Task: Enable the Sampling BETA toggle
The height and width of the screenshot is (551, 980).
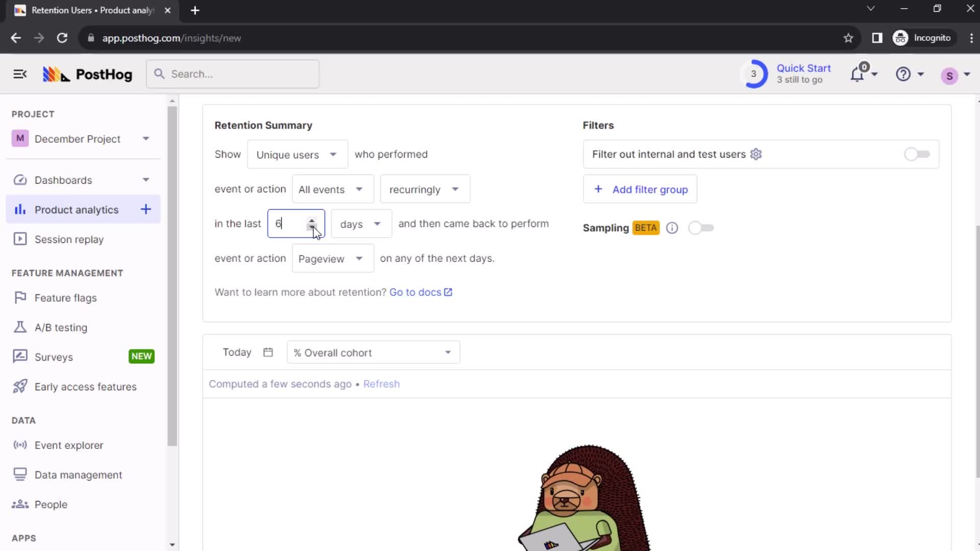Action: coord(700,228)
